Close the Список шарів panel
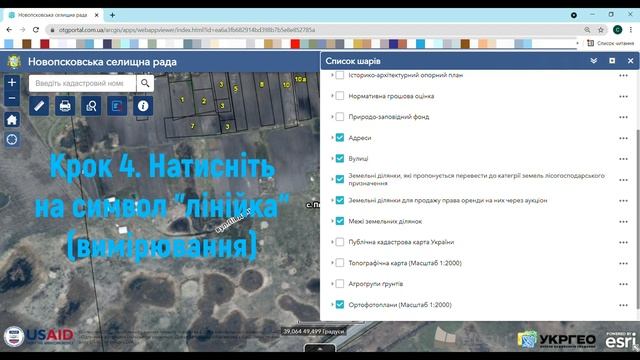 (x=630, y=61)
